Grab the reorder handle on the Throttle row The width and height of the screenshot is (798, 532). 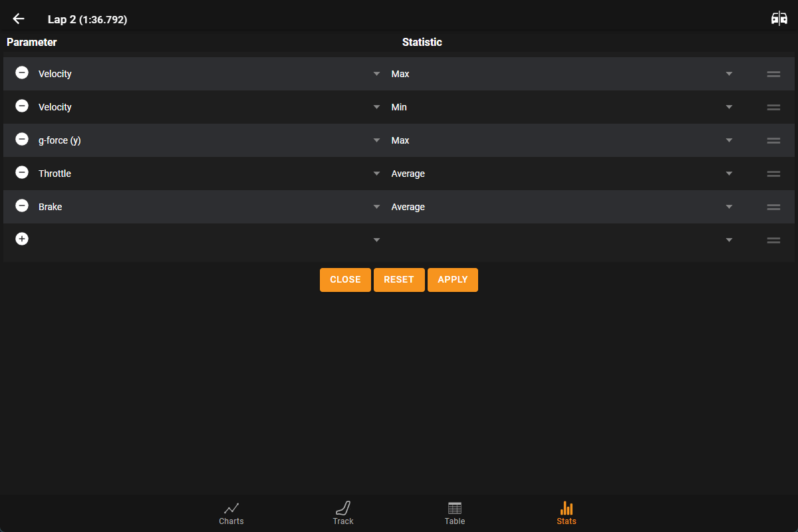pos(773,173)
